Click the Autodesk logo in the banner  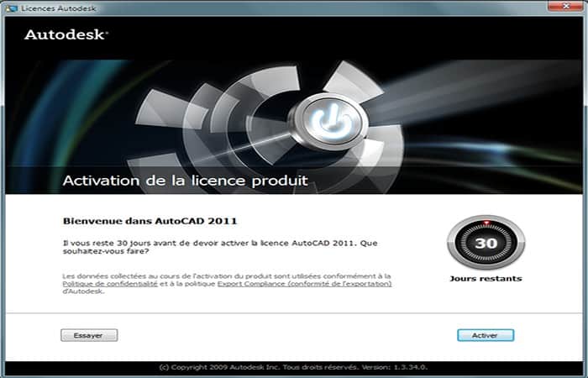point(66,35)
